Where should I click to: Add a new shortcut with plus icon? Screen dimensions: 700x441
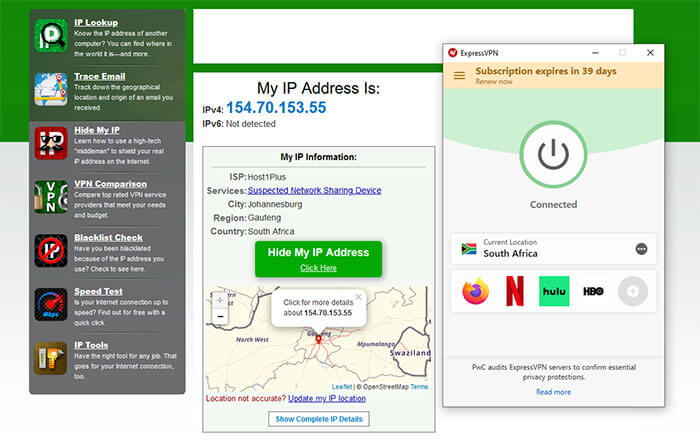[633, 291]
